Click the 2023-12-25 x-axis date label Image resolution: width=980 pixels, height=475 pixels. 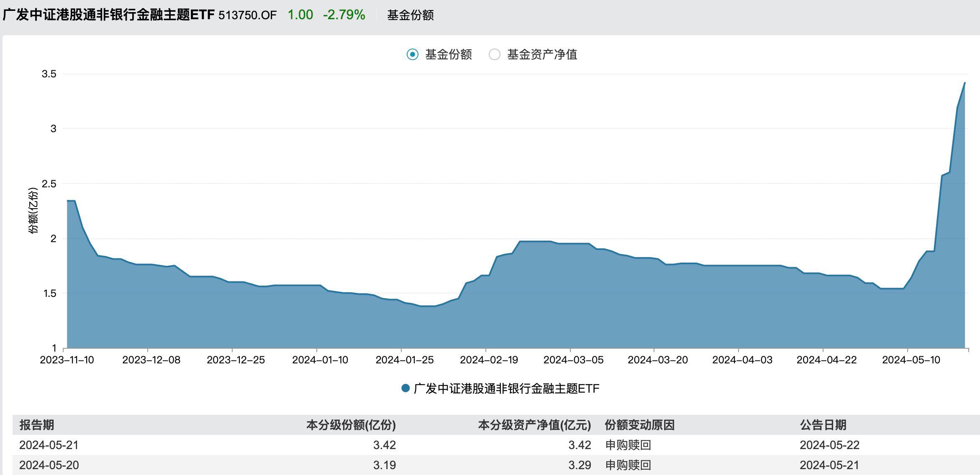point(236,360)
